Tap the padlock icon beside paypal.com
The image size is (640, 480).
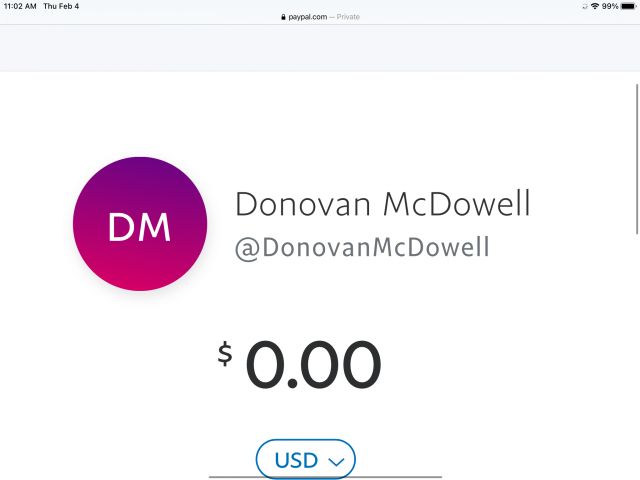(x=283, y=17)
